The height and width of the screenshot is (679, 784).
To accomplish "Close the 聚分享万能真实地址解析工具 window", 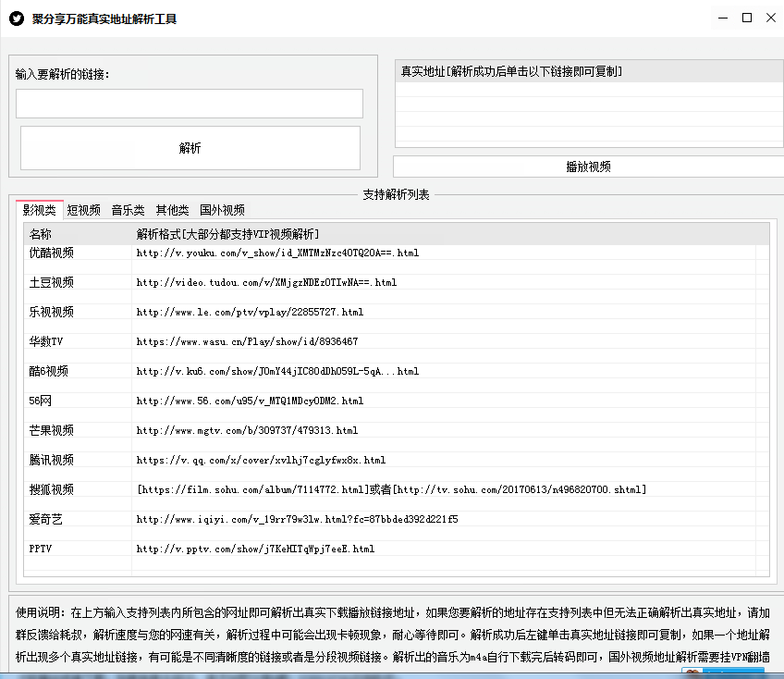I will (x=771, y=18).
